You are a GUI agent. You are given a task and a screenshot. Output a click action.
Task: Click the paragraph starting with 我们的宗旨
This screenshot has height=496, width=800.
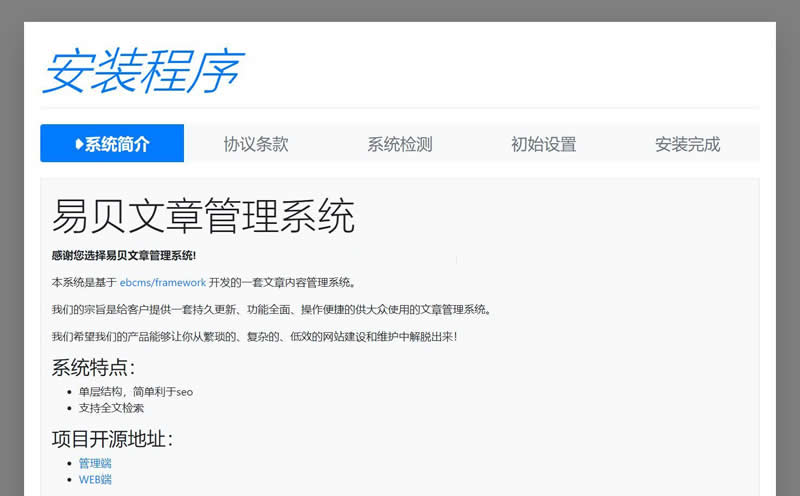[270, 309]
